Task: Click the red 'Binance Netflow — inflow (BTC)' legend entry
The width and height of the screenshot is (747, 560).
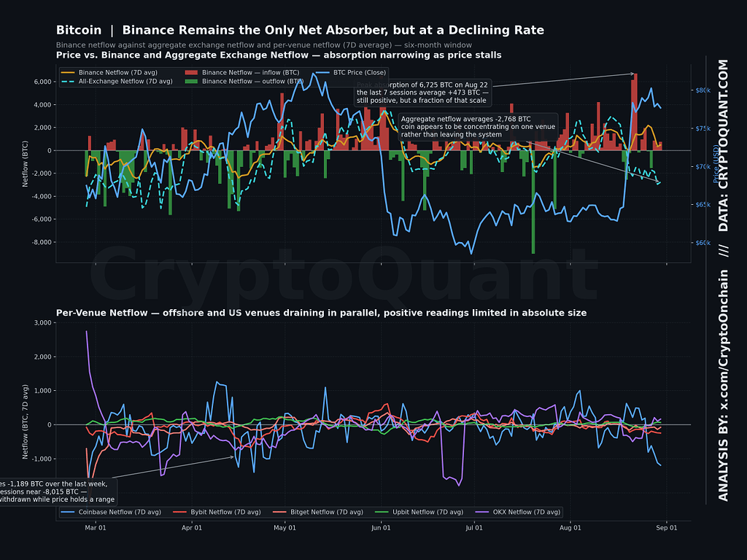Action: click(x=242, y=72)
